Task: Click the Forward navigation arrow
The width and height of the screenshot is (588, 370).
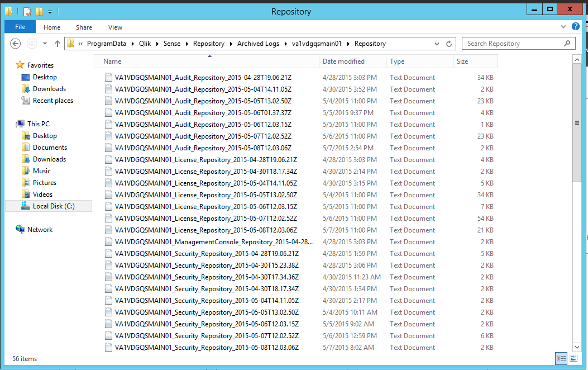Action: coord(32,44)
